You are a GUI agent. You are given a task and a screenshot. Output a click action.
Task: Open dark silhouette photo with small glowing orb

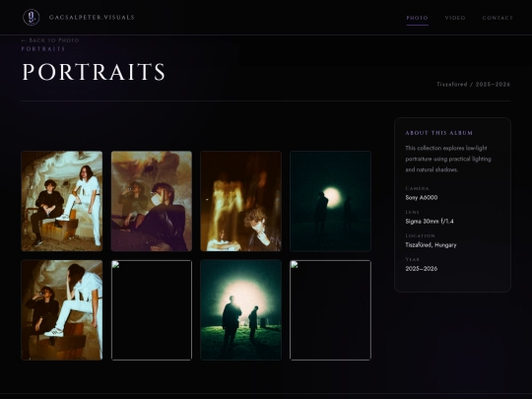[330, 201]
